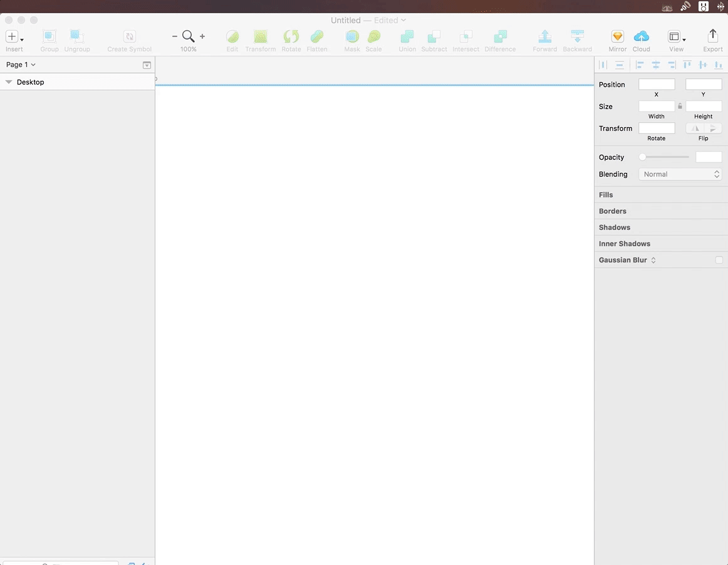Click the rightmost macOS menu bar icon
Viewport: 728px width, 565px height.
click(x=720, y=6)
